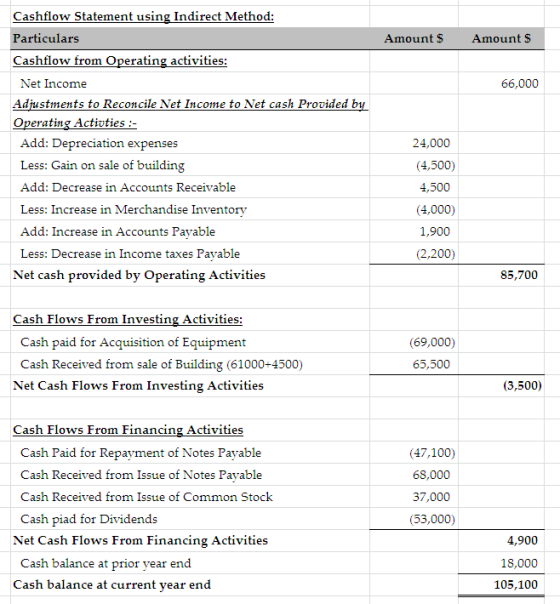Viewport: 560px width, 604px height.
Task: Click 'Less: Decrease in Income taxes Payable' label
Action: click(130, 254)
